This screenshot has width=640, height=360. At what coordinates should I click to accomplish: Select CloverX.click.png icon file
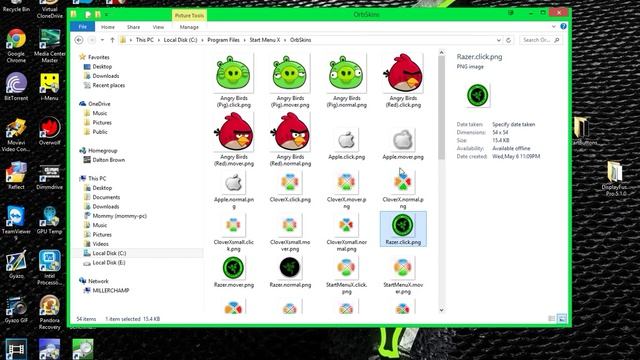coord(290,187)
